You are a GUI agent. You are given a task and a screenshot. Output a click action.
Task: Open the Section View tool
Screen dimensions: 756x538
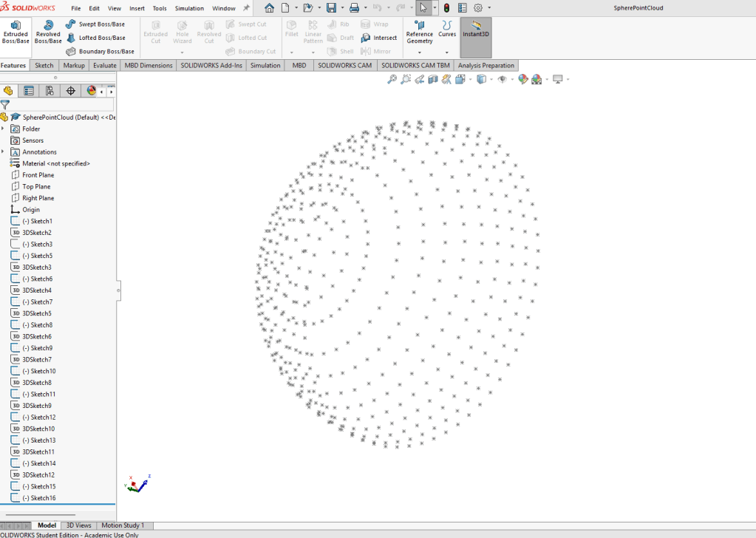coord(433,79)
